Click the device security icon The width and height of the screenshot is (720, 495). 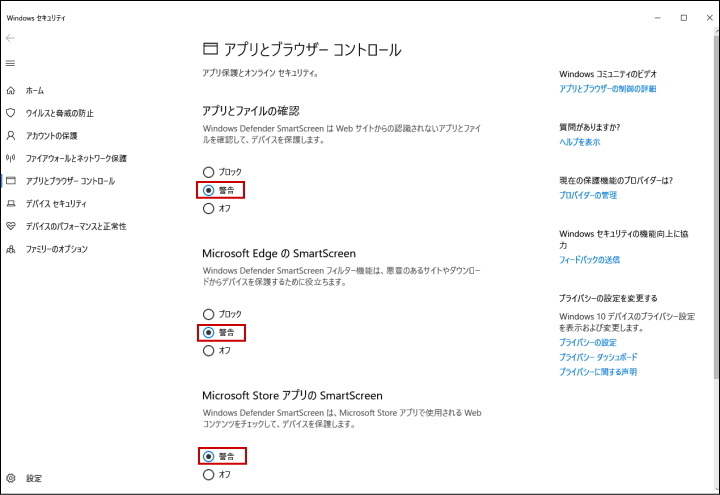11,203
